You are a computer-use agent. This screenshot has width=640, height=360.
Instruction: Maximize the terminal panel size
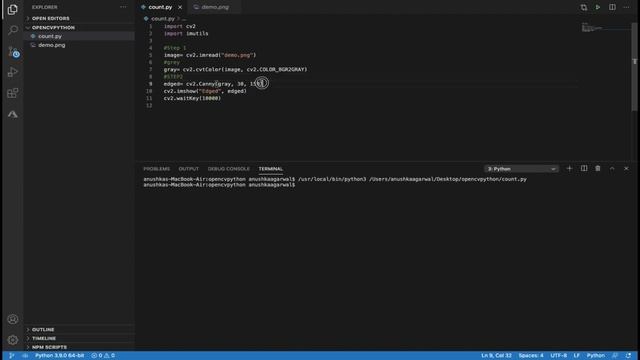612,169
